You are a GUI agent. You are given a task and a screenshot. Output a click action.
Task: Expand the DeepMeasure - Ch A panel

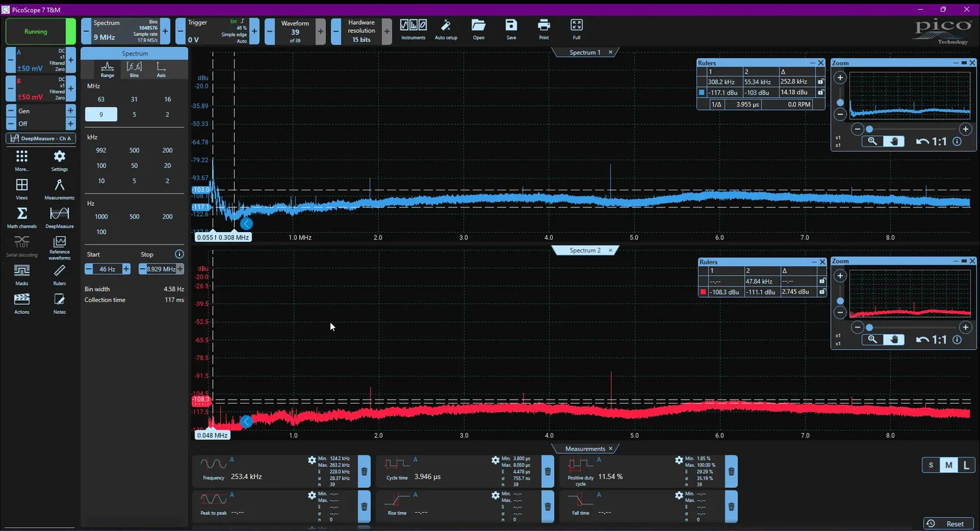[41, 139]
